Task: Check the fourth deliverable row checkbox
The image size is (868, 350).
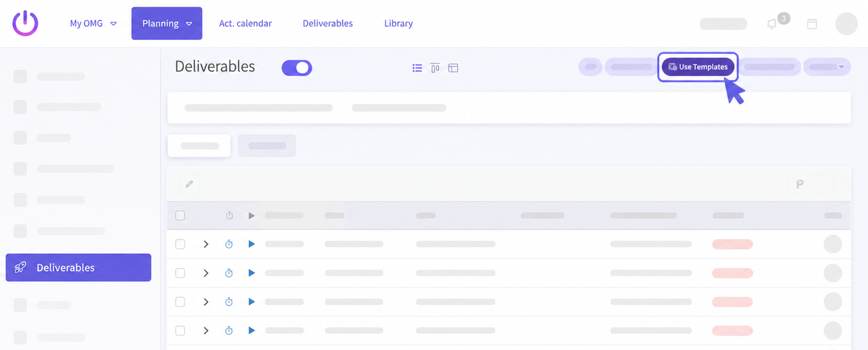Action: pyautogui.click(x=180, y=330)
